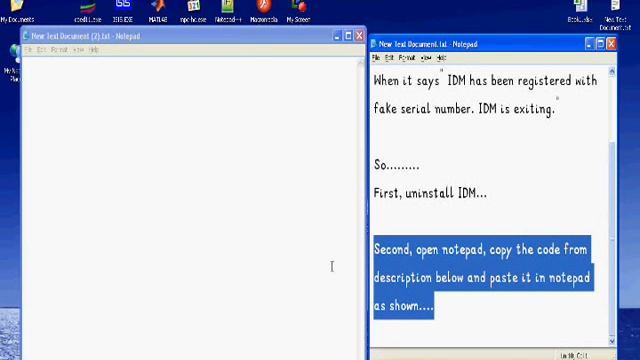640x360 pixels.
Task: Open Format menu in New Text Document (2) Notepad
Action: coord(59,50)
